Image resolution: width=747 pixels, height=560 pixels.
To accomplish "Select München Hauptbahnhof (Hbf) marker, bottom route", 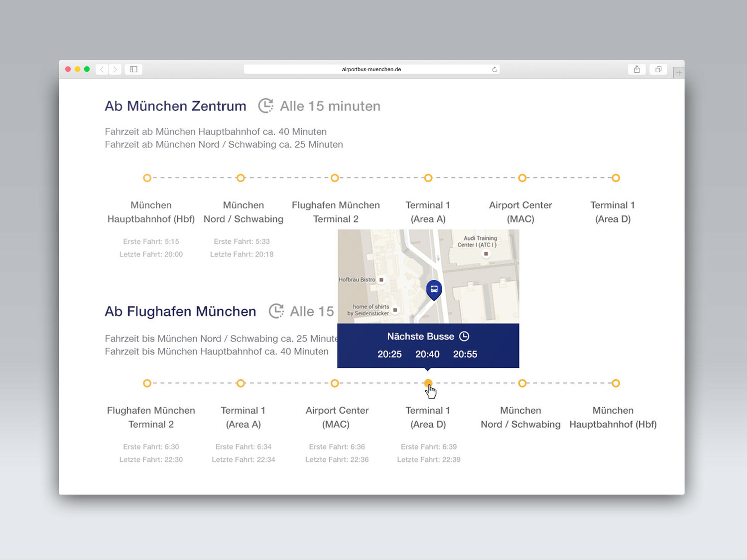I will click(616, 383).
